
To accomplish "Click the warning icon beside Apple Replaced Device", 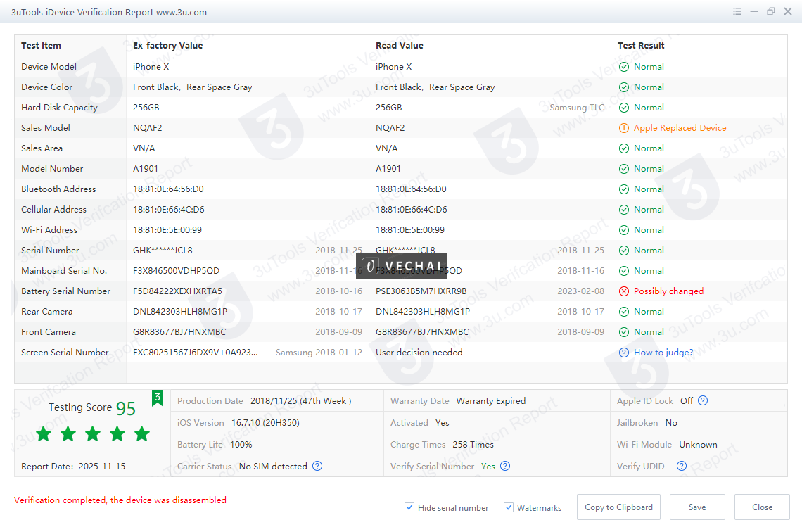I will (624, 127).
